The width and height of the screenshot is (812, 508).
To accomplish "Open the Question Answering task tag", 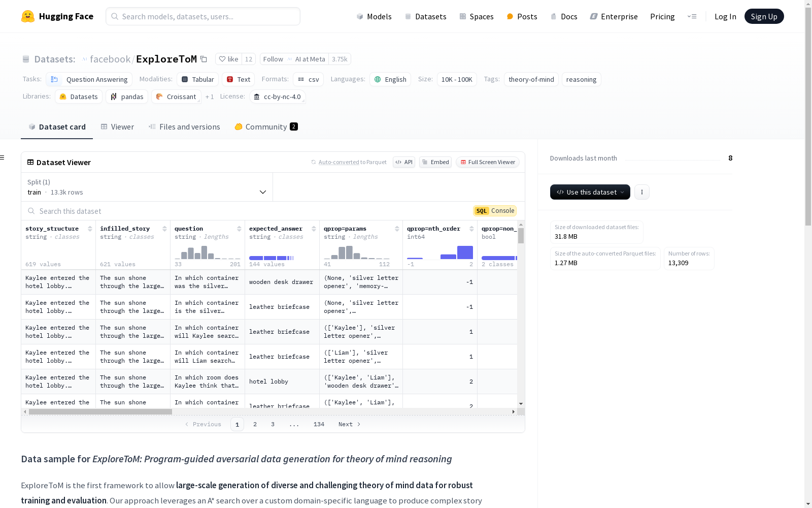I will coord(89,79).
